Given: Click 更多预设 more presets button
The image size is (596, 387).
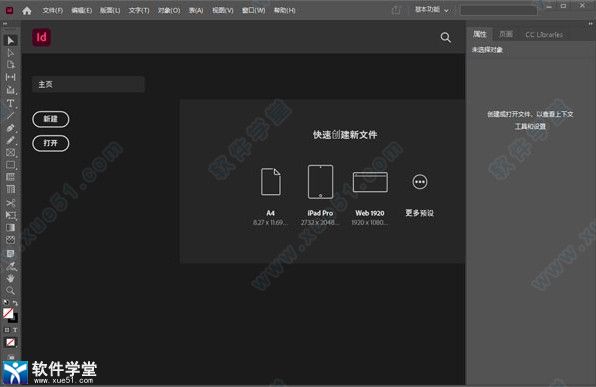Looking at the screenshot, I should pos(420,195).
